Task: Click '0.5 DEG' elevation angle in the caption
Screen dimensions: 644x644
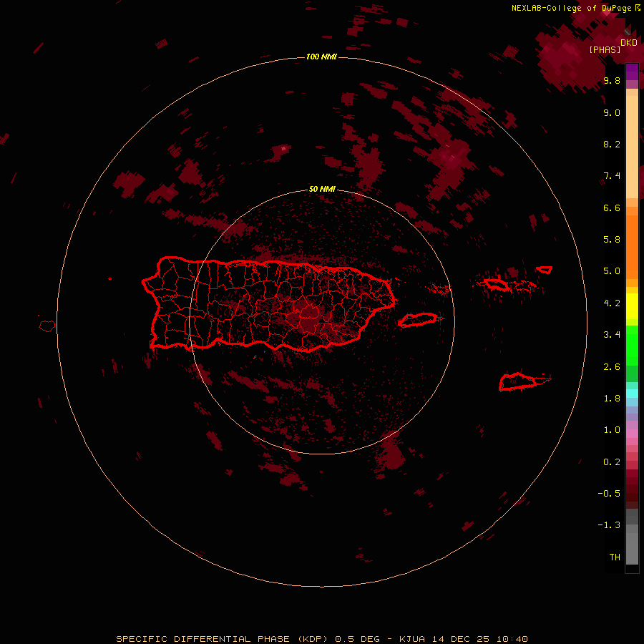Action: point(357,639)
